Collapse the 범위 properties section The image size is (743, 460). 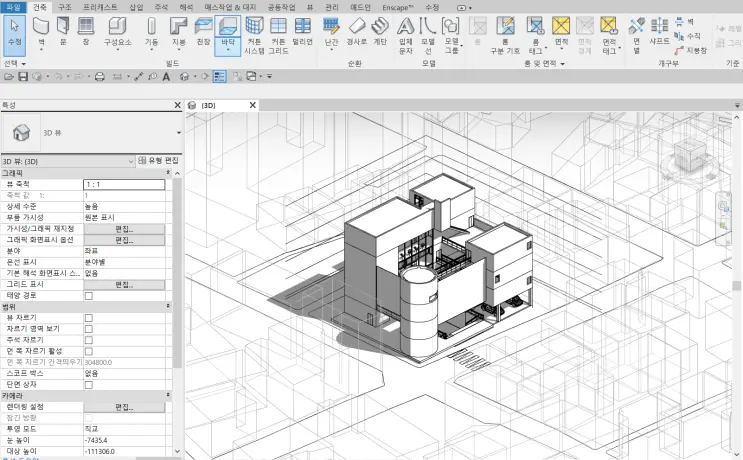coord(168,307)
